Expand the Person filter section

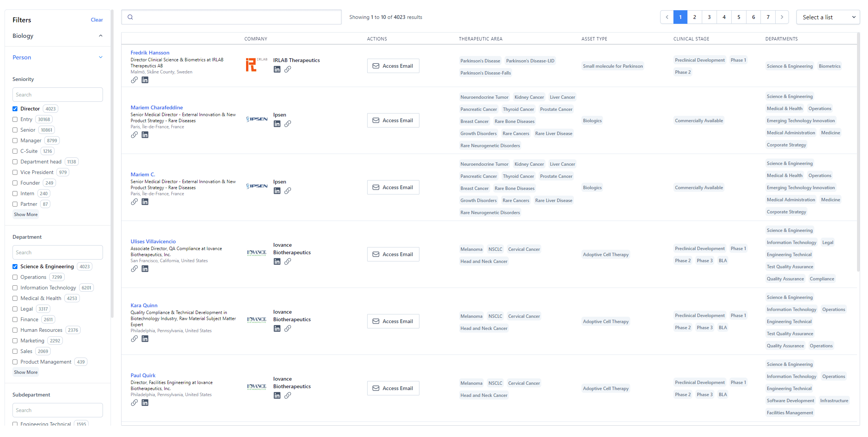tap(100, 57)
